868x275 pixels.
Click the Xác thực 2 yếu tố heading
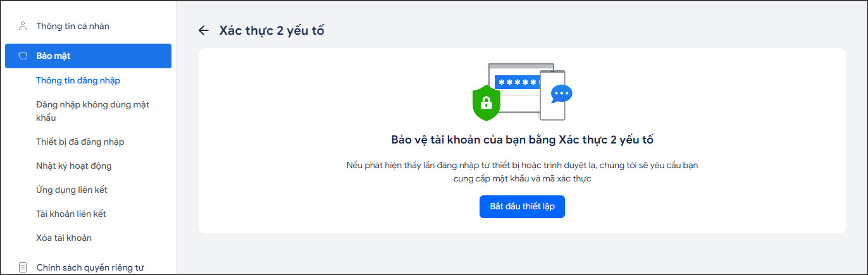click(x=271, y=30)
